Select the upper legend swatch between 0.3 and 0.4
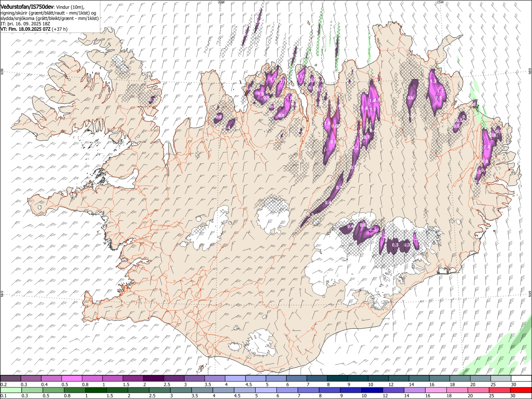The image size is (532, 399). tap(31, 378)
